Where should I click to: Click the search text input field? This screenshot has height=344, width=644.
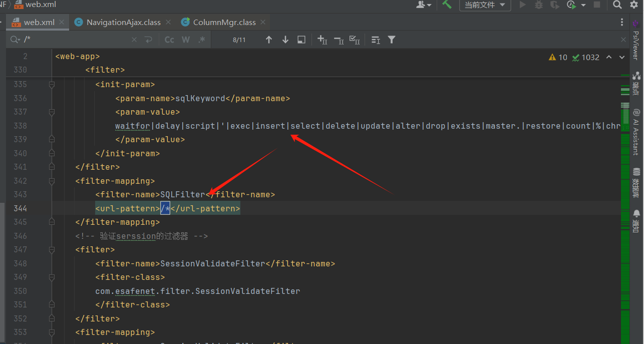75,40
